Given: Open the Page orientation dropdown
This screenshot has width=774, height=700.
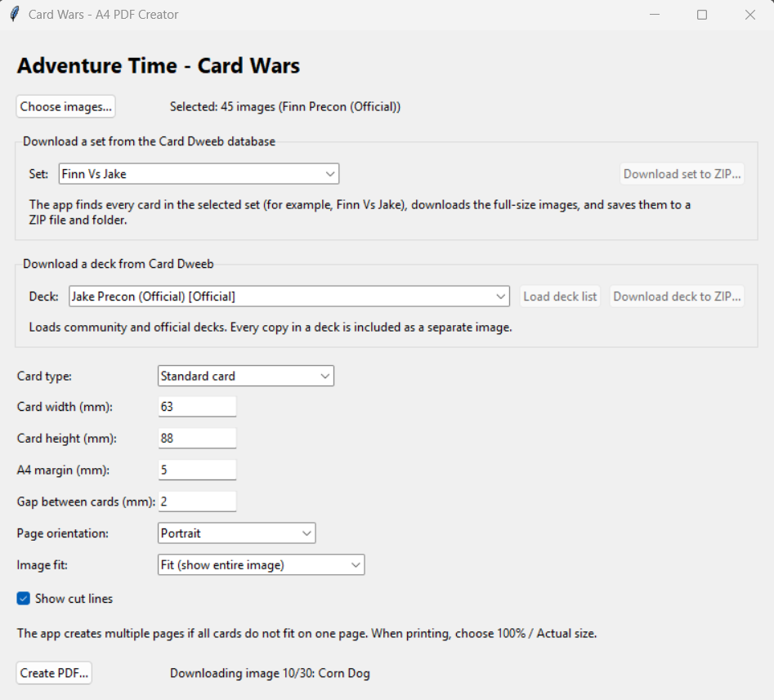Looking at the screenshot, I should (x=236, y=533).
